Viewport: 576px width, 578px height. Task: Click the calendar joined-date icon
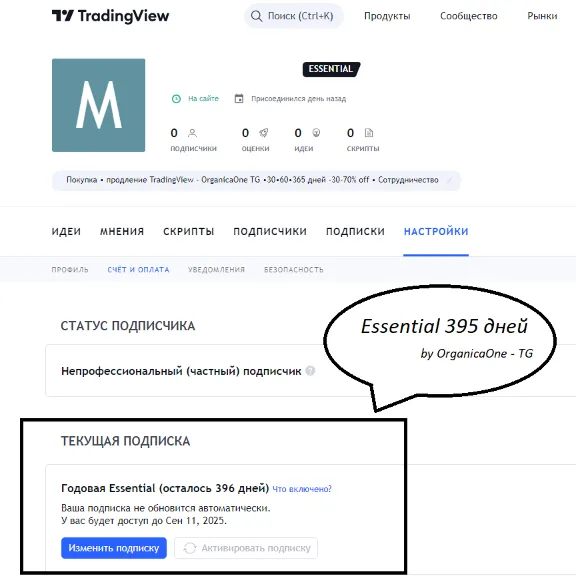239,98
